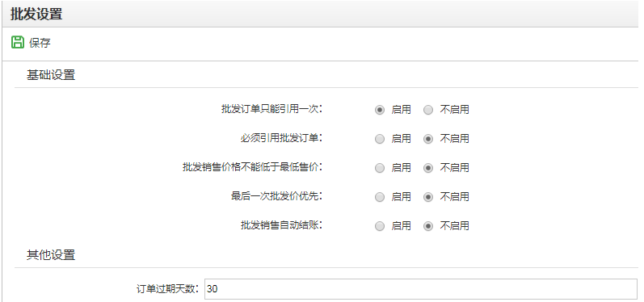Click the 订单过期天数 field label
This screenshot has height=302, width=644.
tap(168, 289)
